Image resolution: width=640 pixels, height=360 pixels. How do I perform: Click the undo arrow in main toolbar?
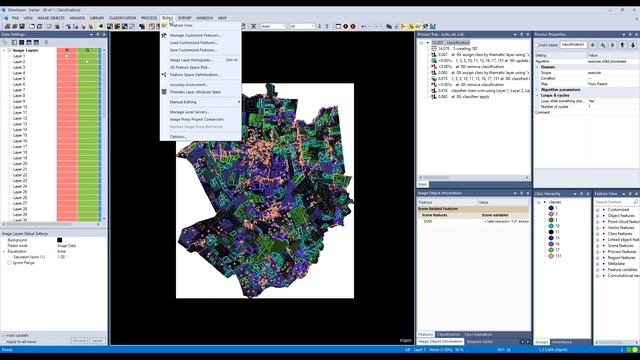click(x=363, y=27)
